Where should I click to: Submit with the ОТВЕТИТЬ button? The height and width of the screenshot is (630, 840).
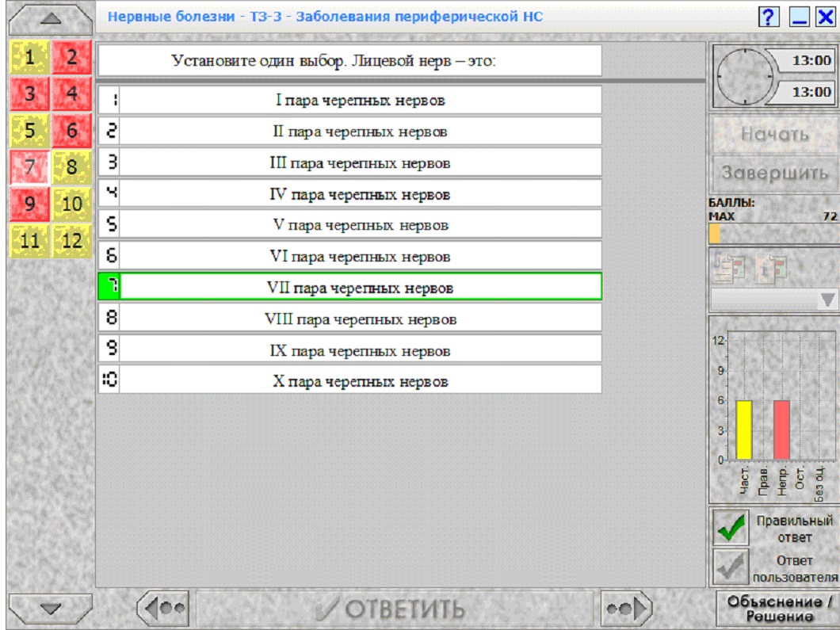pos(395,609)
